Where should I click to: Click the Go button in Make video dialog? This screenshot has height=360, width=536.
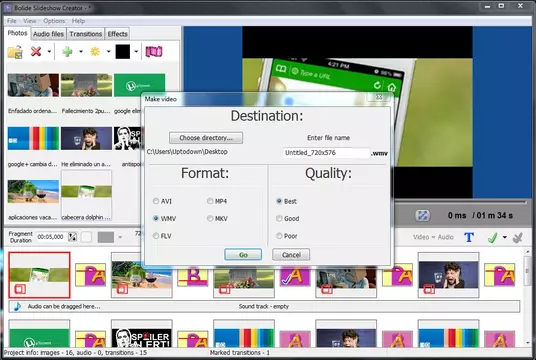tap(243, 255)
